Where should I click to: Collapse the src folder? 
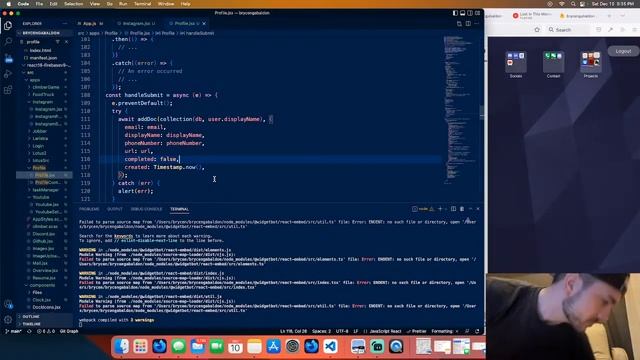pos(30,73)
